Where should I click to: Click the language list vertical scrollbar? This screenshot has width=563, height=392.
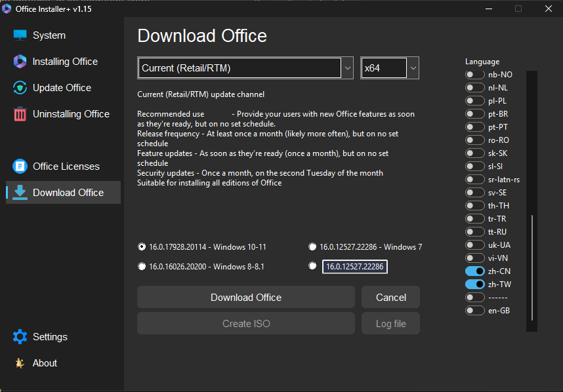pos(532,267)
